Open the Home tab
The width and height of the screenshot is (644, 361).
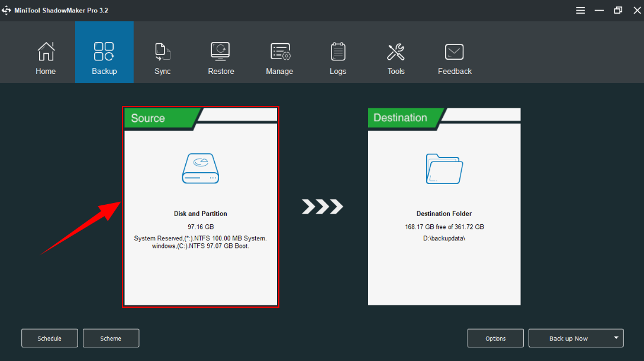click(x=46, y=52)
